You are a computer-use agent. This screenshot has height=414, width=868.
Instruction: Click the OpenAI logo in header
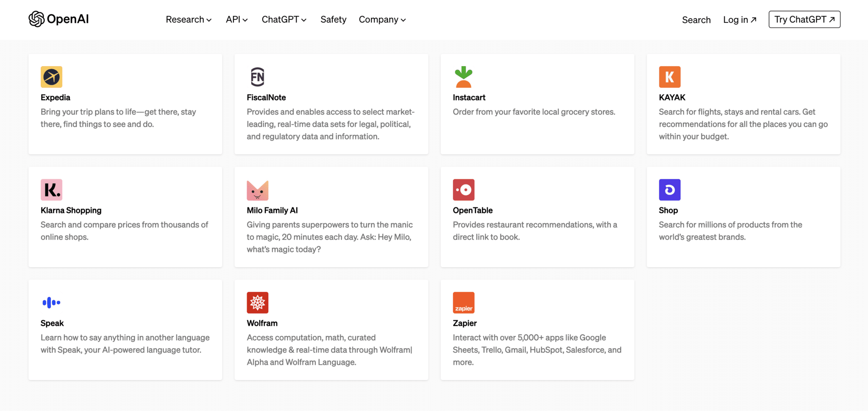click(x=58, y=19)
